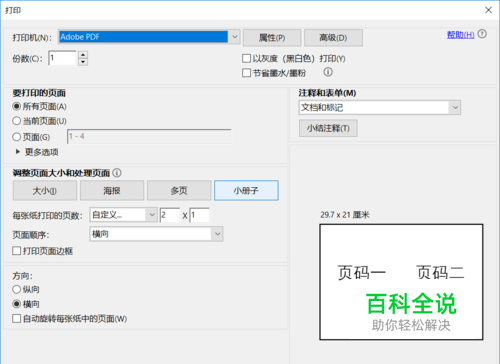Toggle the 节省墨水/墨粉 checkbox
This screenshot has height=364, width=500.
point(246,73)
